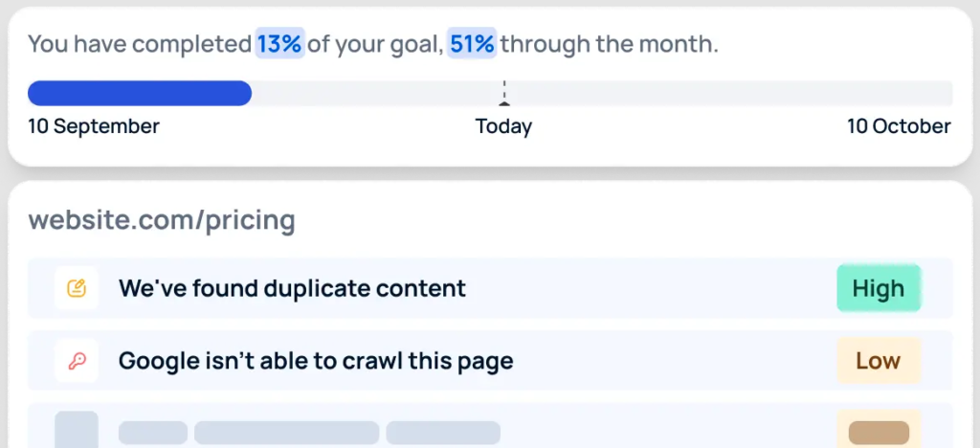Select the High priority badge
This screenshot has height=448, width=980.
tap(878, 288)
